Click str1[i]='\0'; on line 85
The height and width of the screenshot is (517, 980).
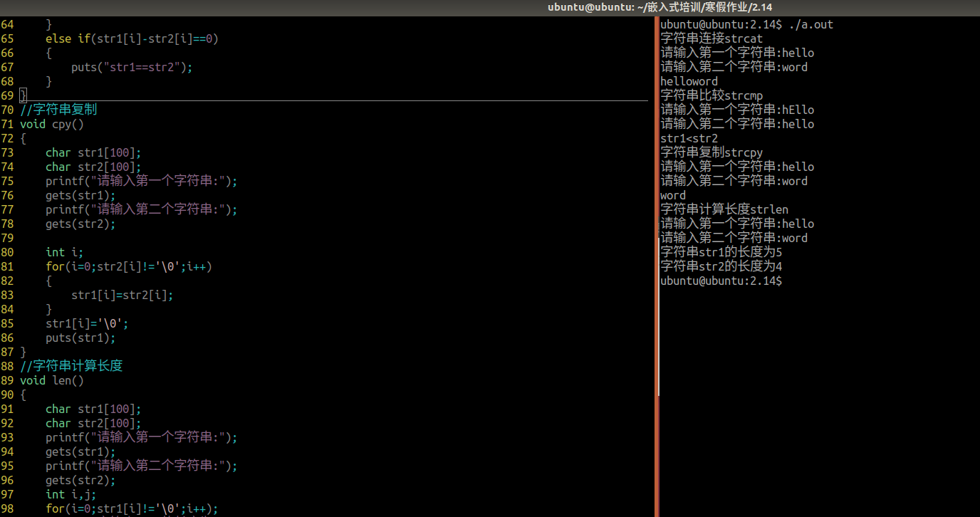coord(87,323)
